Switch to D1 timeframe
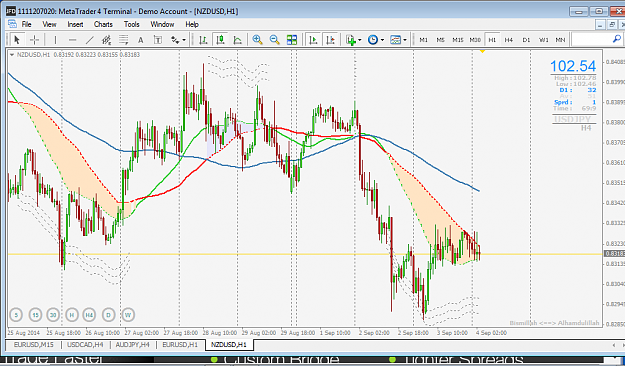625x366 pixels. tap(526, 40)
